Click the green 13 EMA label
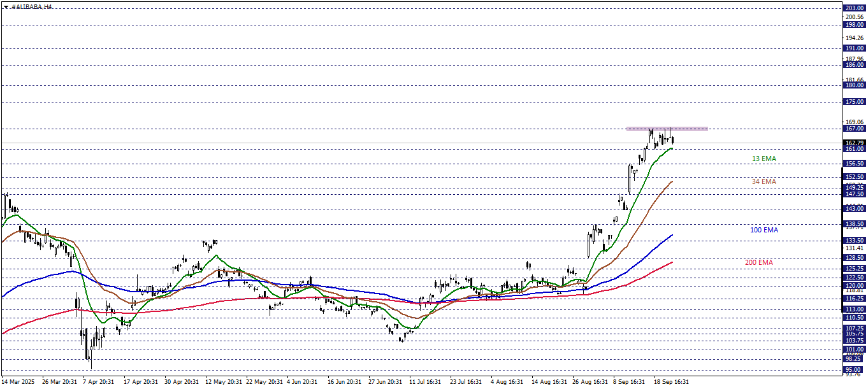Image resolution: width=868 pixels, height=389 pixels. 763,159
